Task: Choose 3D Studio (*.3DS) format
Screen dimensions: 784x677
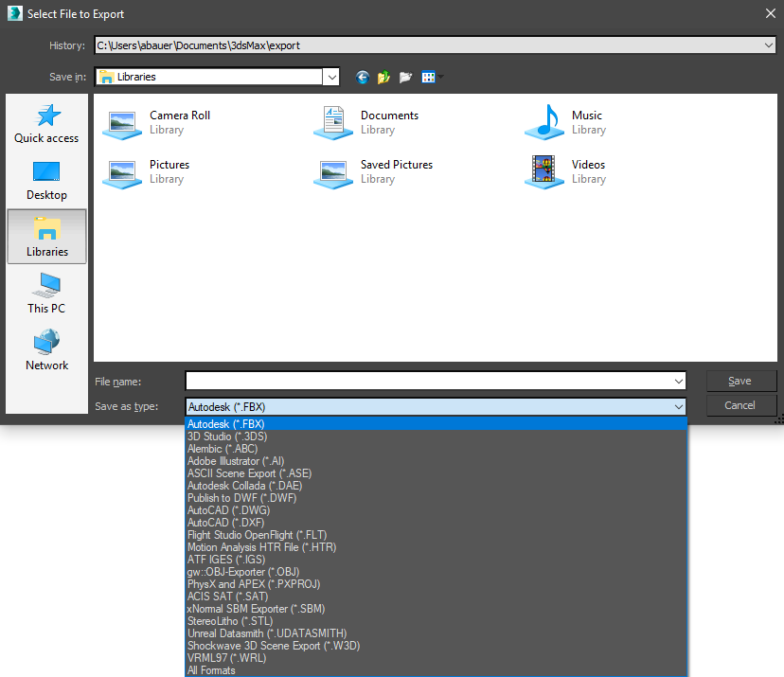Action: [x=436, y=436]
